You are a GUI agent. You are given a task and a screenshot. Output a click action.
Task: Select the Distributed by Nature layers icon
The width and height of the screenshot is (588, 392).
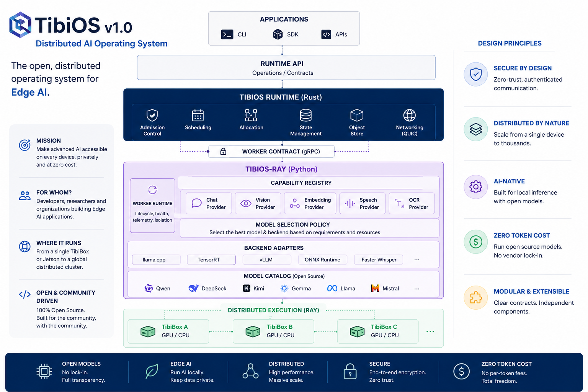coord(476,129)
